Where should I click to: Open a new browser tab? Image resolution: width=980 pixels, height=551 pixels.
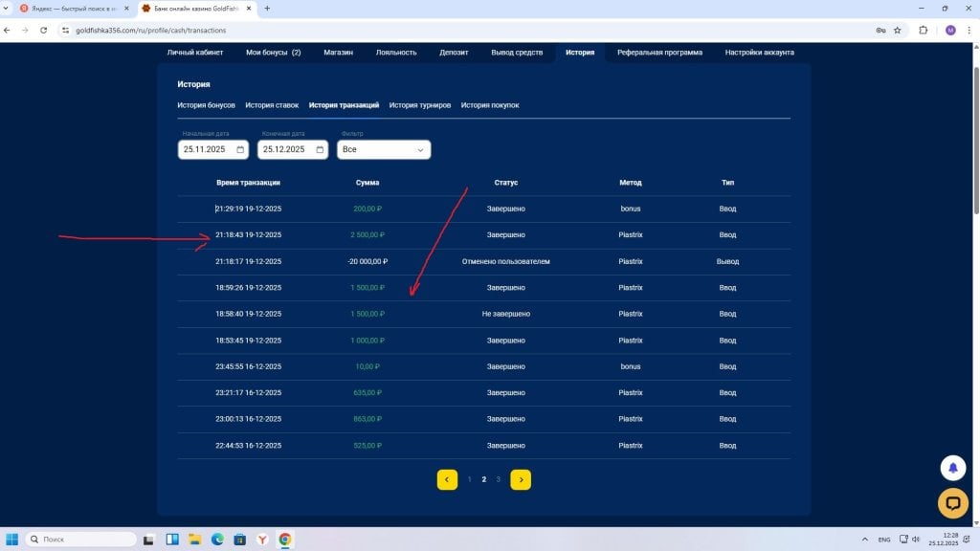coord(268,9)
